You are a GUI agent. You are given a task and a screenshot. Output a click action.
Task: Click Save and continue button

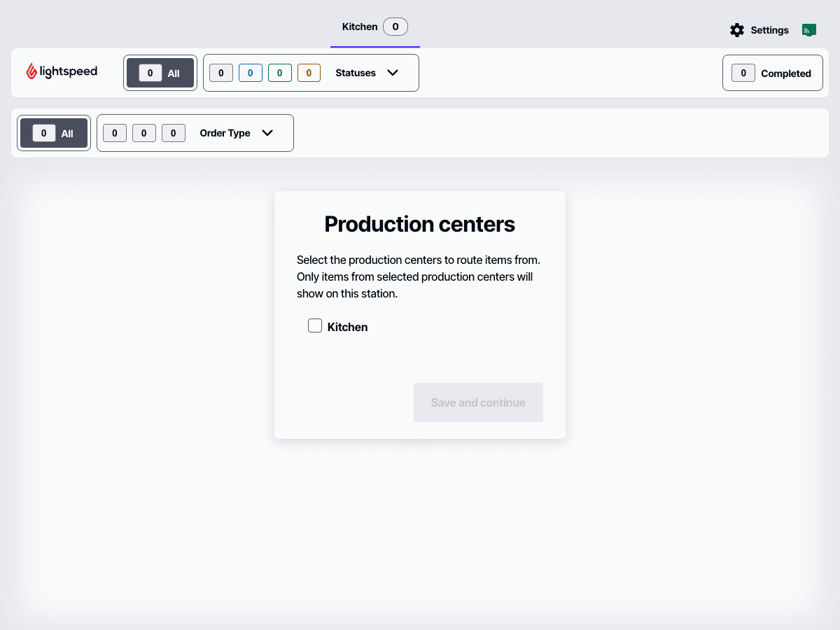(478, 402)
